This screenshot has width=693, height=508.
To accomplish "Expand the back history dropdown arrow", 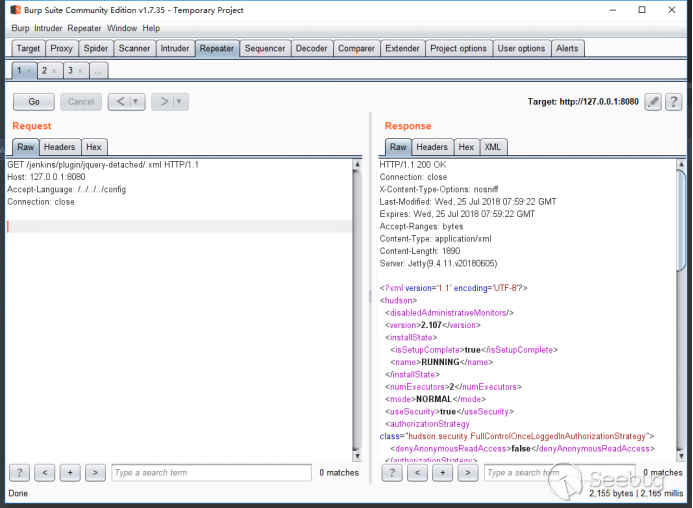I will 136,102.
